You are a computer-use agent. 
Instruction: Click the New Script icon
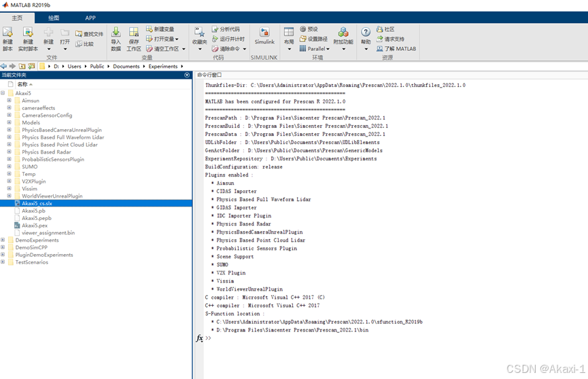pos(7,32)
